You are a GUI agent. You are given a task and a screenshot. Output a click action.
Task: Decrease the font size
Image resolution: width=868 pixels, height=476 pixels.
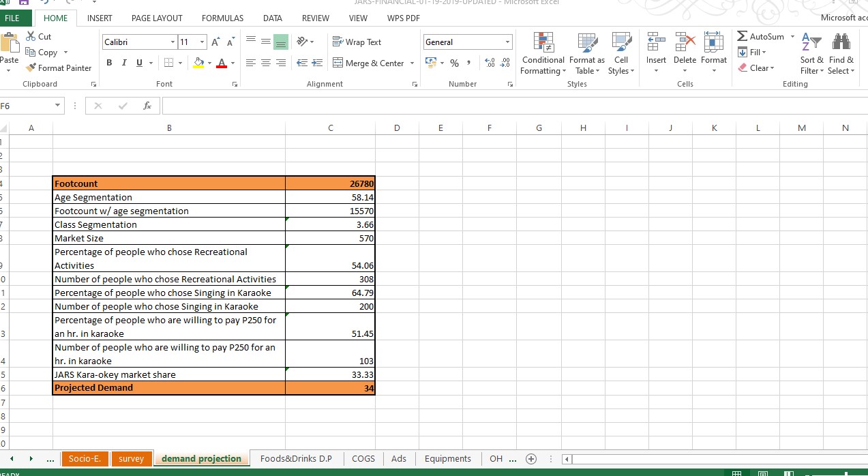pyautogui.click(x=230, y=42)
